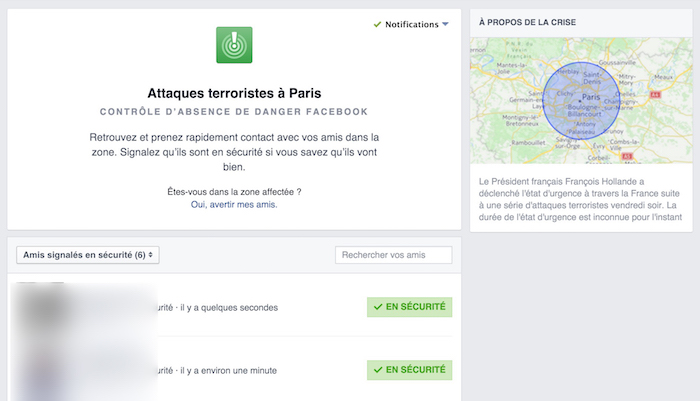The width and height of the screenshot is (700, 401).
Task: Select 'il y a environ une minute' timestamp text
Action: [x=229, y=371]
